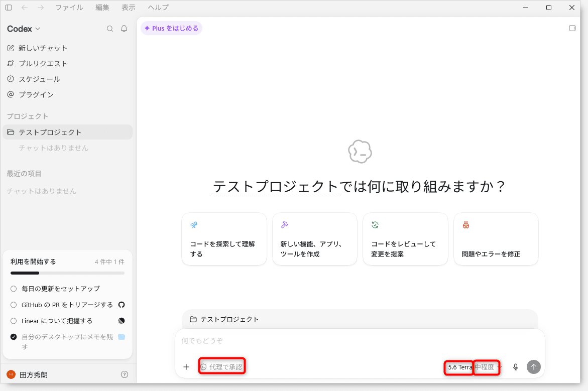Click the プロジェクト section header
Screen dimensions: 588x391
(x=28, y=116)
